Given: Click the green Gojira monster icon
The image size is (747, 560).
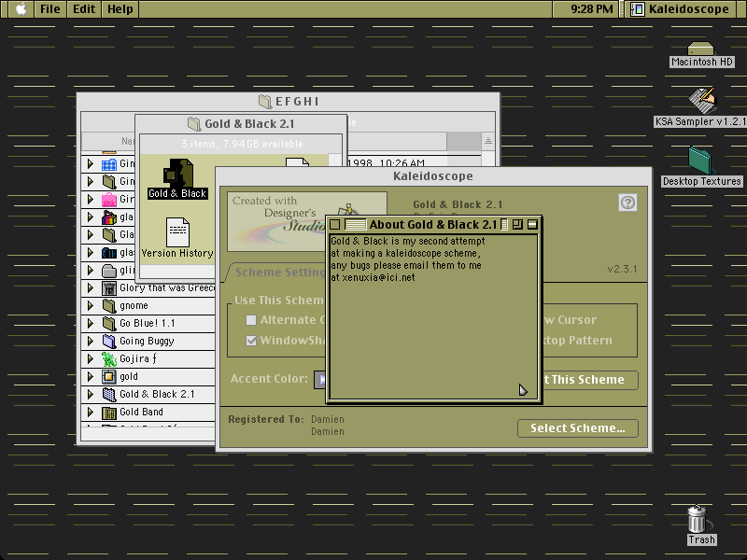Looking at the screenshot, I should point(109,359).
